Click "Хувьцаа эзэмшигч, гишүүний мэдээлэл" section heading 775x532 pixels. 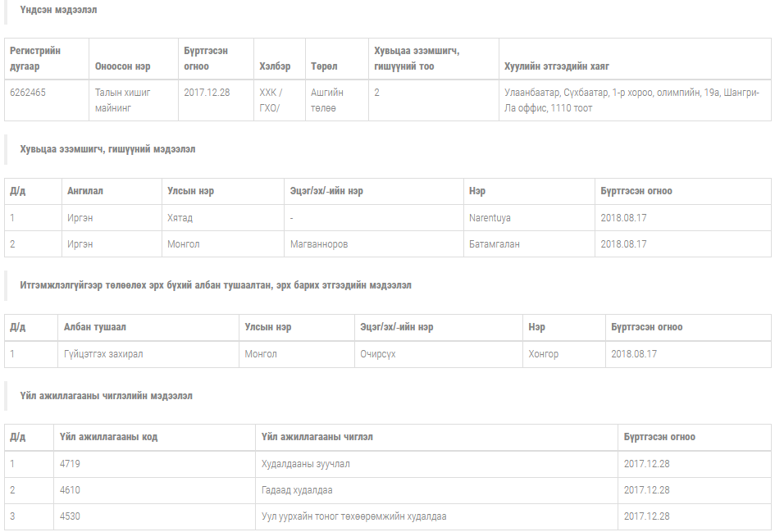(x=107, y=149)
